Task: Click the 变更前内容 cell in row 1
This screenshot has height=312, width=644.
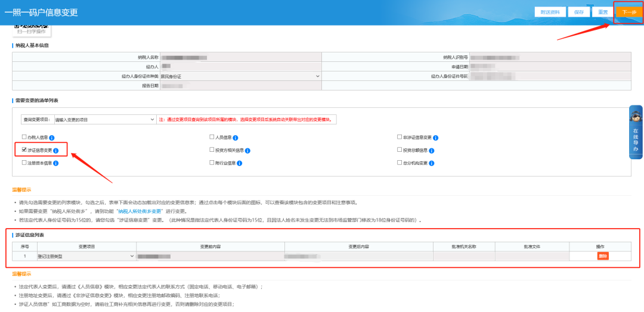Action: [x=210, y=256]
